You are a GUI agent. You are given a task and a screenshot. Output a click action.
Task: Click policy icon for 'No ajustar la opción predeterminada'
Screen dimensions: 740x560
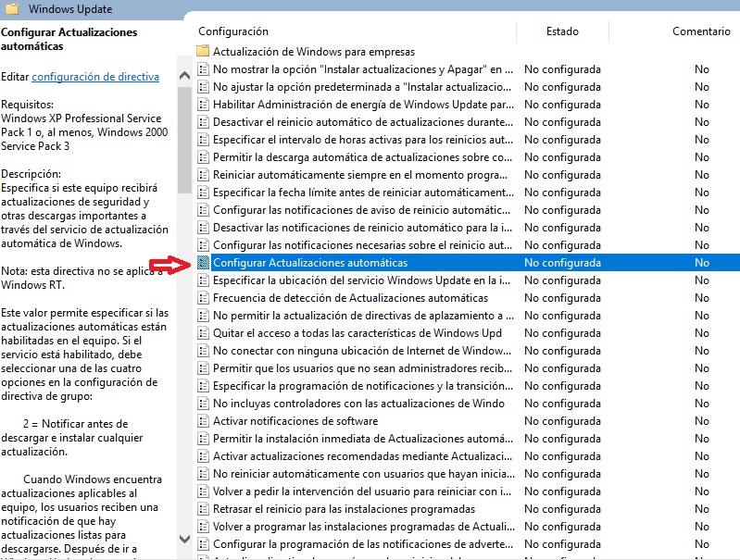(203, 87)
